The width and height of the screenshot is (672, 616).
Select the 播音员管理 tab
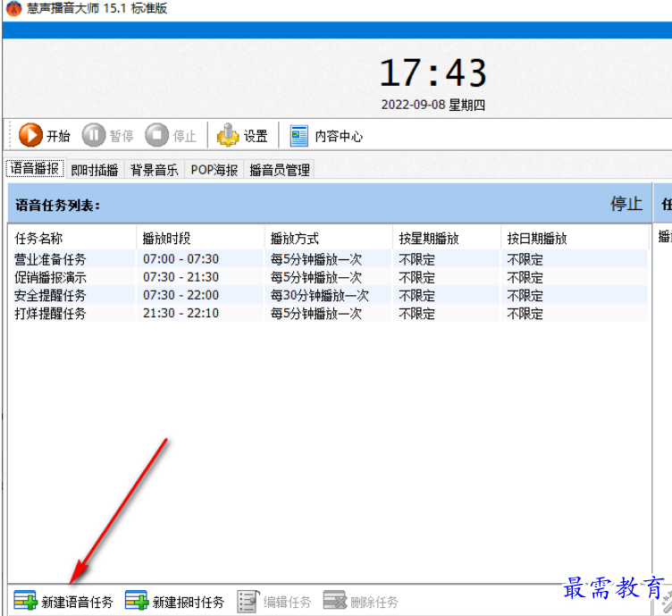280,170
